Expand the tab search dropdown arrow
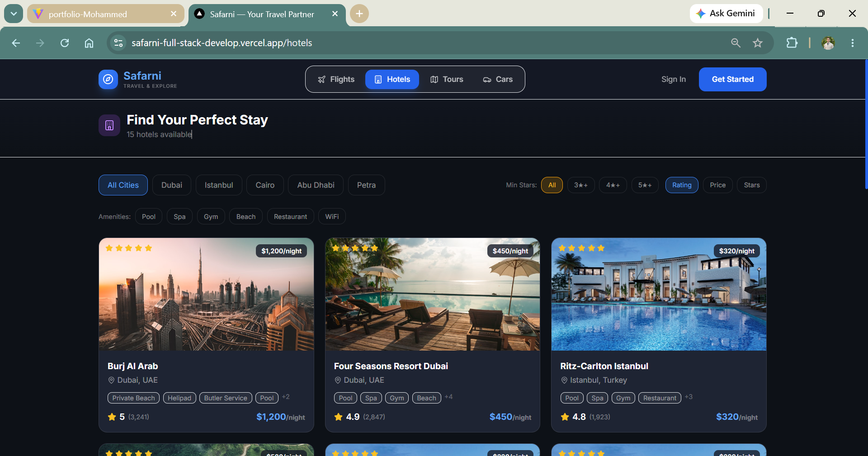Viewport: 868px width, 456px height. tap(14, 14)
